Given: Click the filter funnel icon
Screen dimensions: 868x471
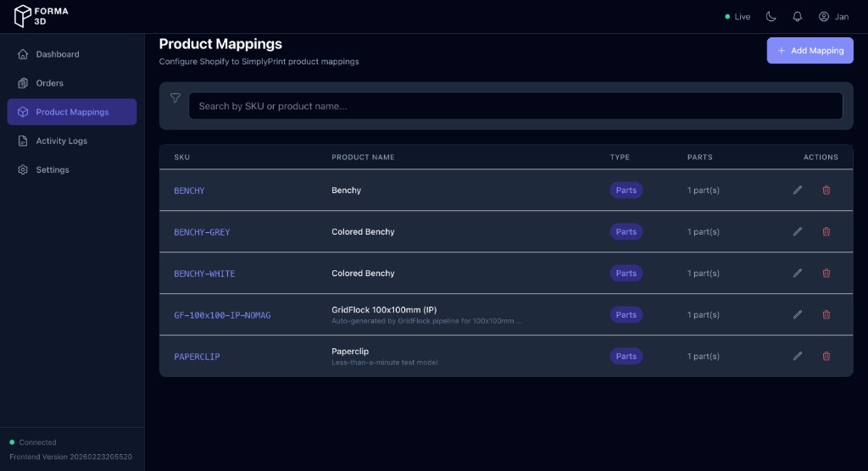Looking at the screenshot, I should point(175,98).
